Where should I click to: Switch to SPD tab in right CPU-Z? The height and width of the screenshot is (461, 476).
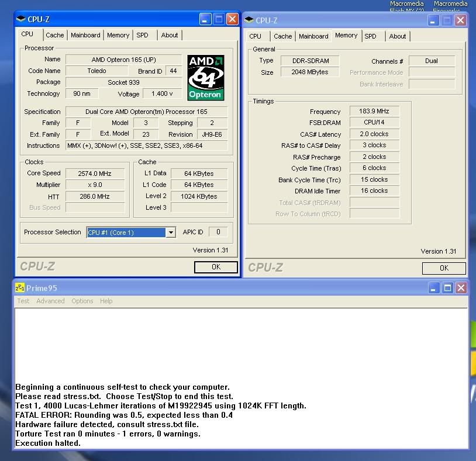point(370,36)
